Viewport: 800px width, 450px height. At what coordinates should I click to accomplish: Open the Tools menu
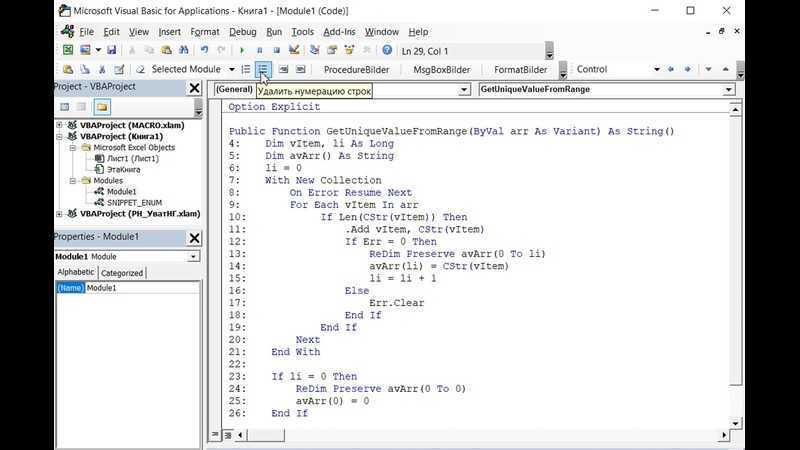[x=303, y=32]
